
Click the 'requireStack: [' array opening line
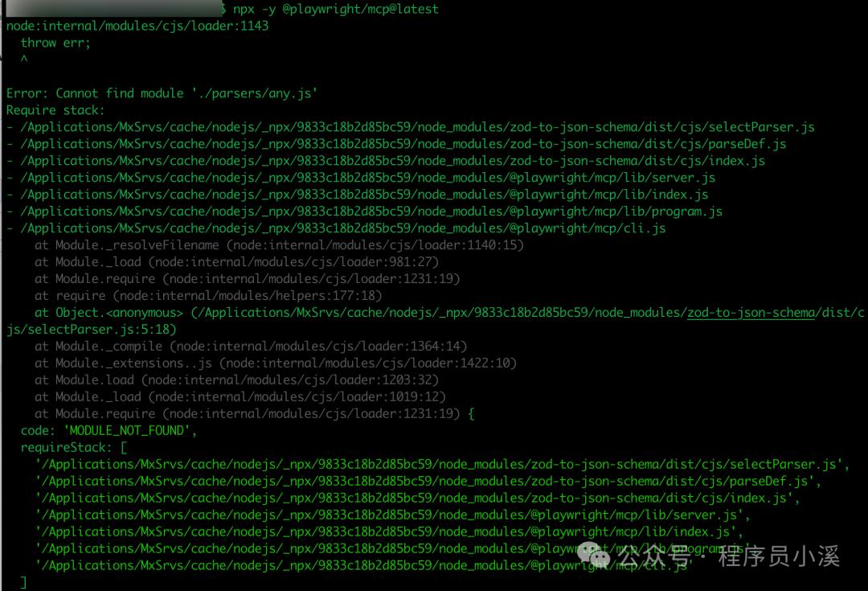point(74,448)
